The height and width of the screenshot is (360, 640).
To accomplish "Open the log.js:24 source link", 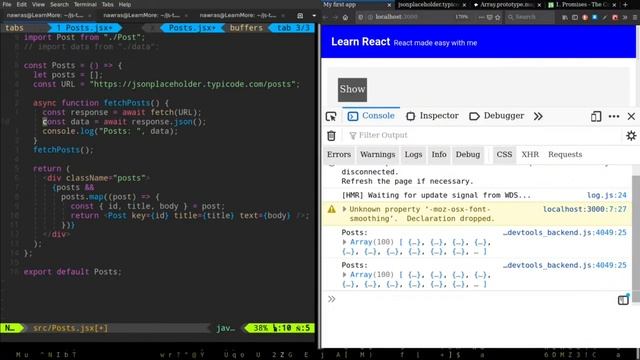I will click(x=607, y=196).
